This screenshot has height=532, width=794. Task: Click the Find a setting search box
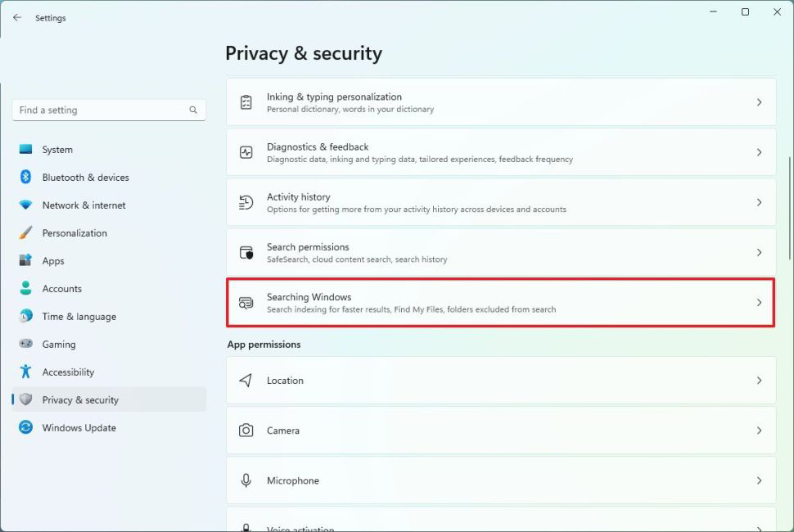tap(98, 110)
